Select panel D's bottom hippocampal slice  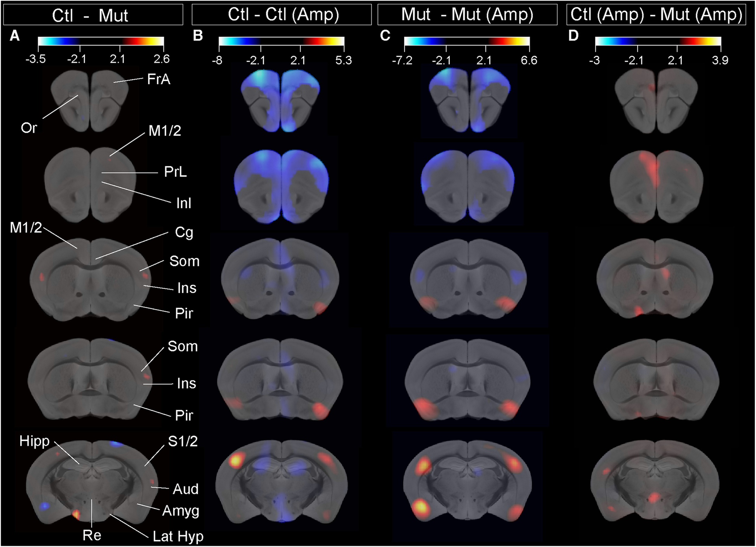[655, 481]
